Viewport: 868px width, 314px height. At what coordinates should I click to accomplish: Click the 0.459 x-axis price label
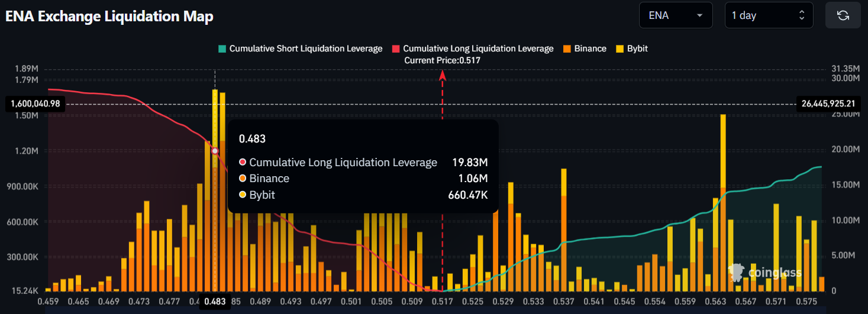pos(47,301)
